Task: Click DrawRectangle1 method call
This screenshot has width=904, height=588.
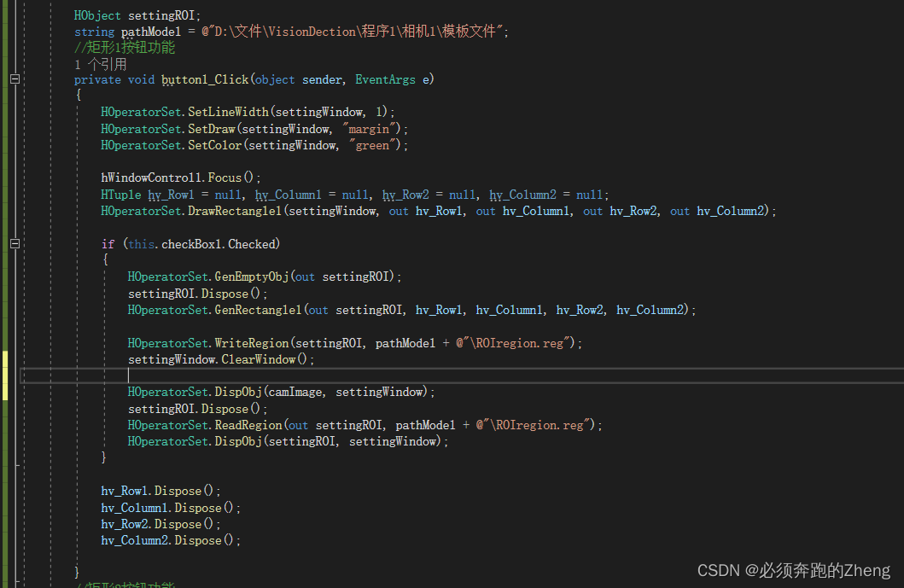Action: [236, 211]
